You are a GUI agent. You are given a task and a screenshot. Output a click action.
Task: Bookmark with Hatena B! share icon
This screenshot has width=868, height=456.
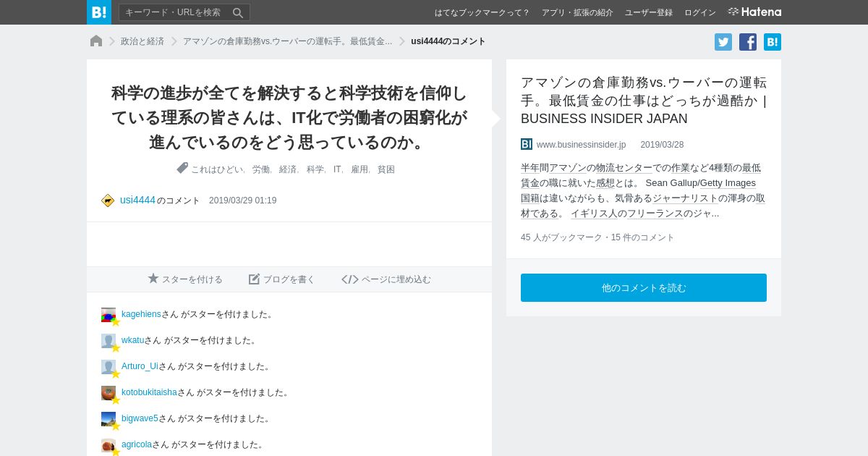tap(773, 42)
